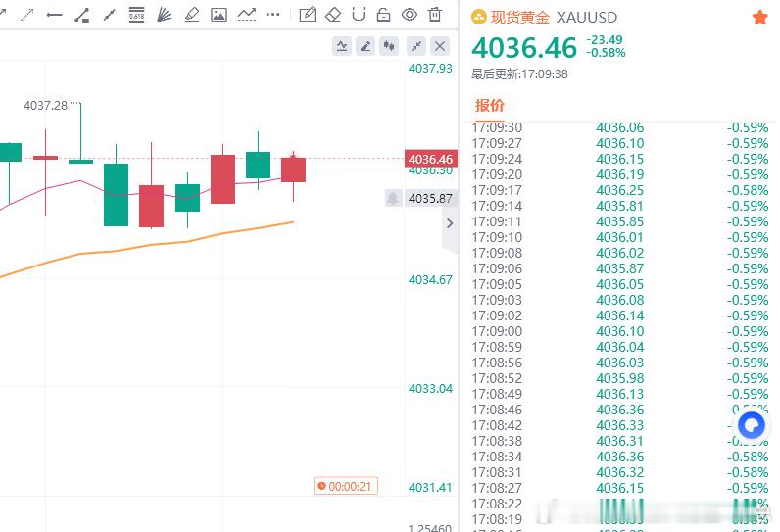Screen dimensions: 780x532
Task: Select the 17:08:59 quote row
Action: click(620, 347)
